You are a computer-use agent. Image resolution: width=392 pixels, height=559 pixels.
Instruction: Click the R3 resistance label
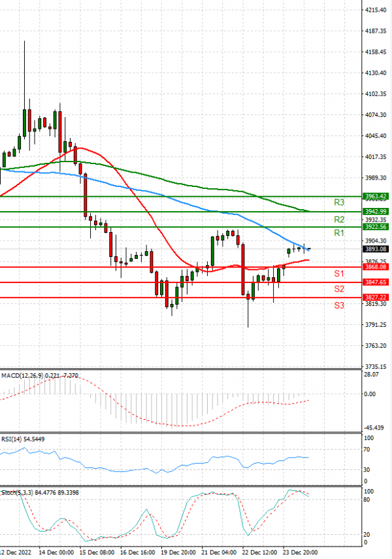(x=339, y=203)
